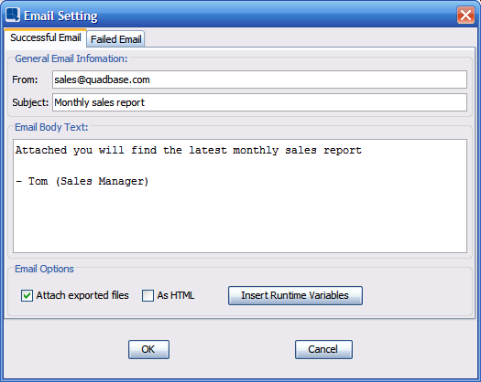Click the Cancel button
Viewport: 481px width, 382px height.
(x=324, y=349)
